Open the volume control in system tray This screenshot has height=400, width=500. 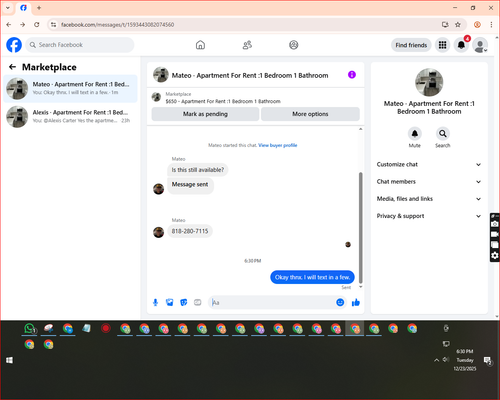click(446, 360)
